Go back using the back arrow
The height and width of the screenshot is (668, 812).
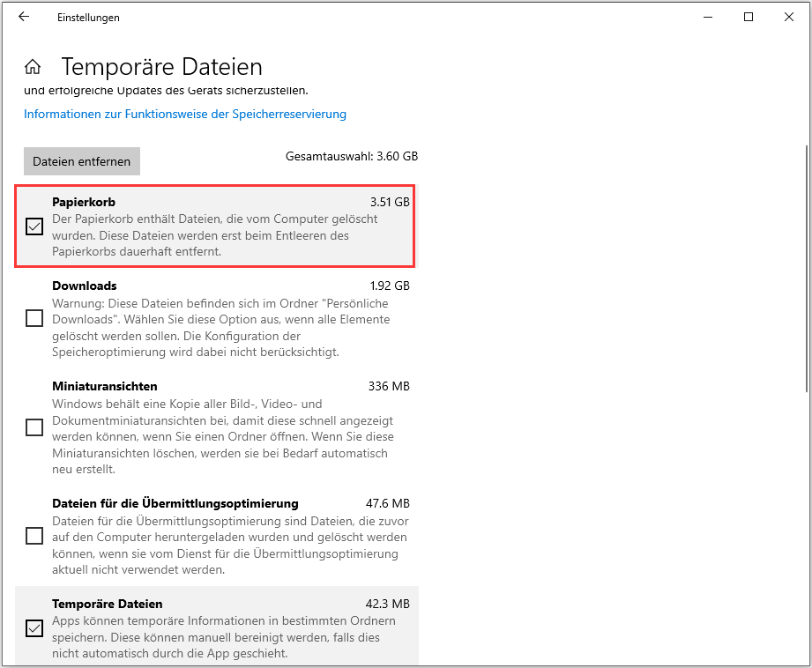[24, 17]
